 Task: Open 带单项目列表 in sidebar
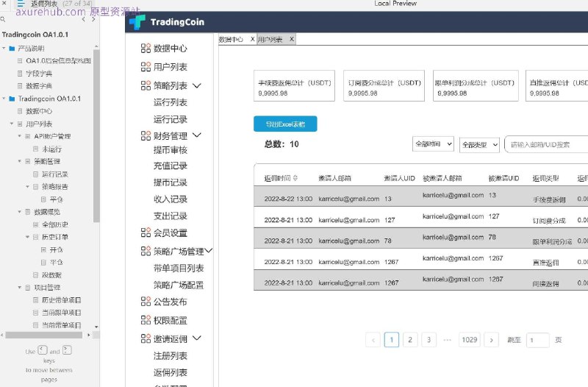click(179, 268)
